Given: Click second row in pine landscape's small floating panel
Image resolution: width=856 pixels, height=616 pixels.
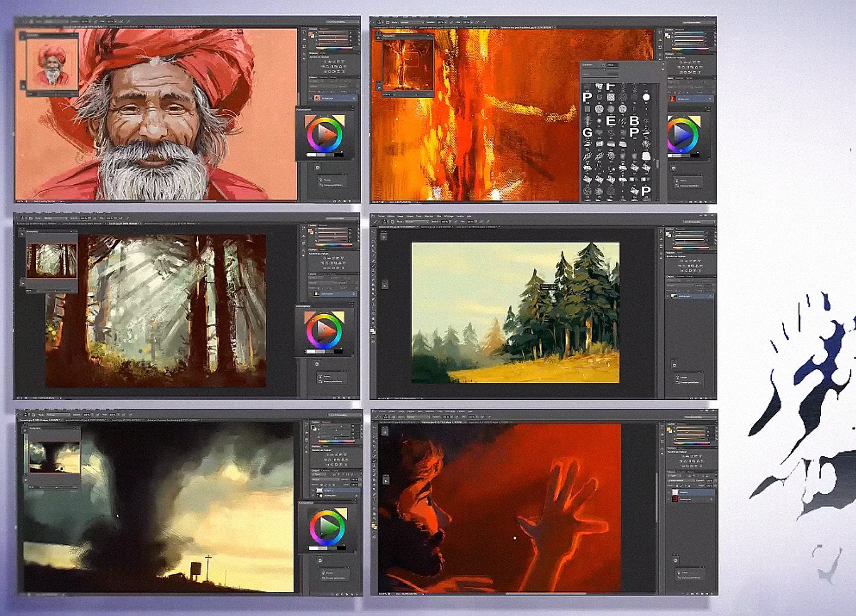Looking at the screenshot, I should (688, 383).
